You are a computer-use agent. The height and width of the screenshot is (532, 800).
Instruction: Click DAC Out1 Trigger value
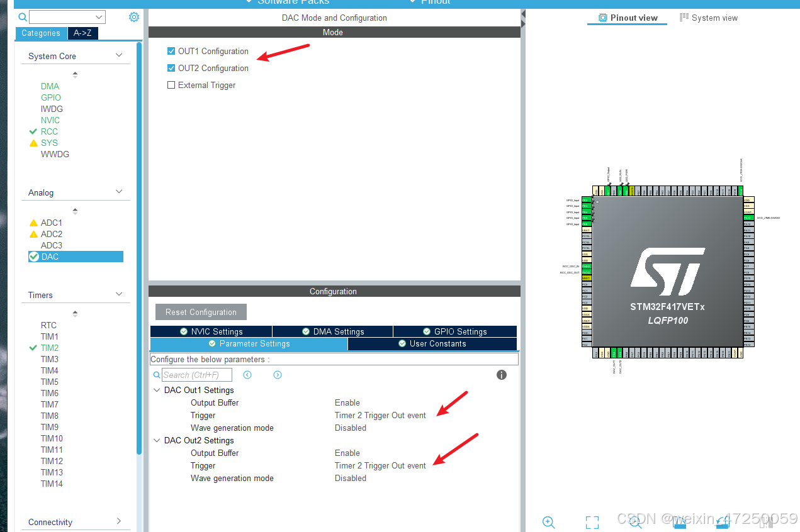(x=380, y=415)
